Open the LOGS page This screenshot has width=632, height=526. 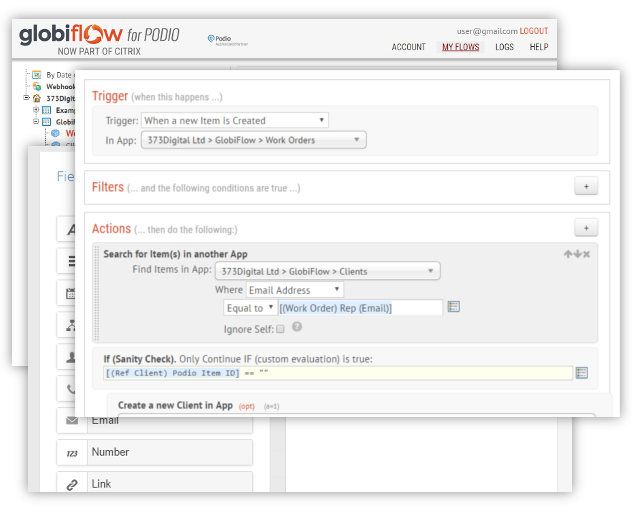pos(504,47)
